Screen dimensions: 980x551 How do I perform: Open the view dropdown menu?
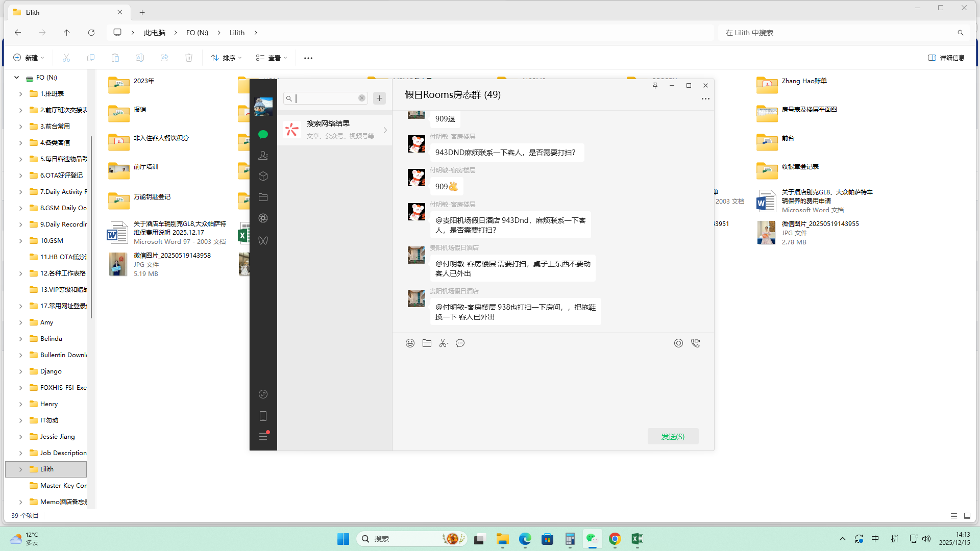click(272, 58)
